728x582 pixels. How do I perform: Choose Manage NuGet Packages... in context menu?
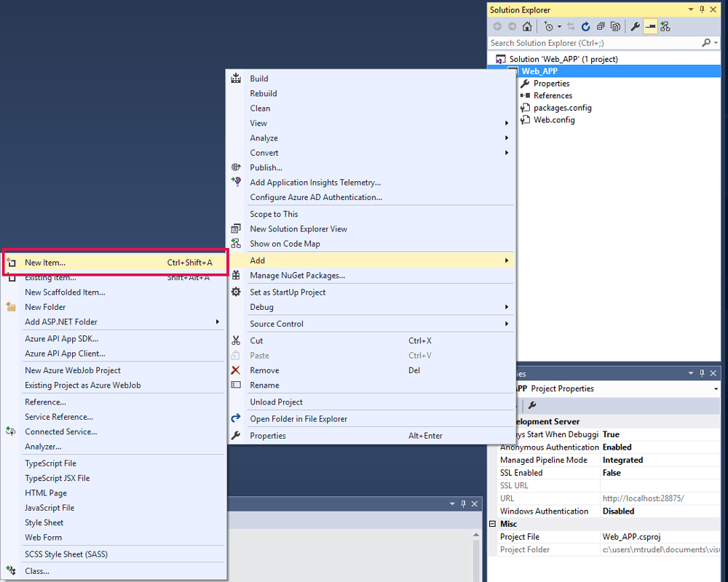click(297, 275)
